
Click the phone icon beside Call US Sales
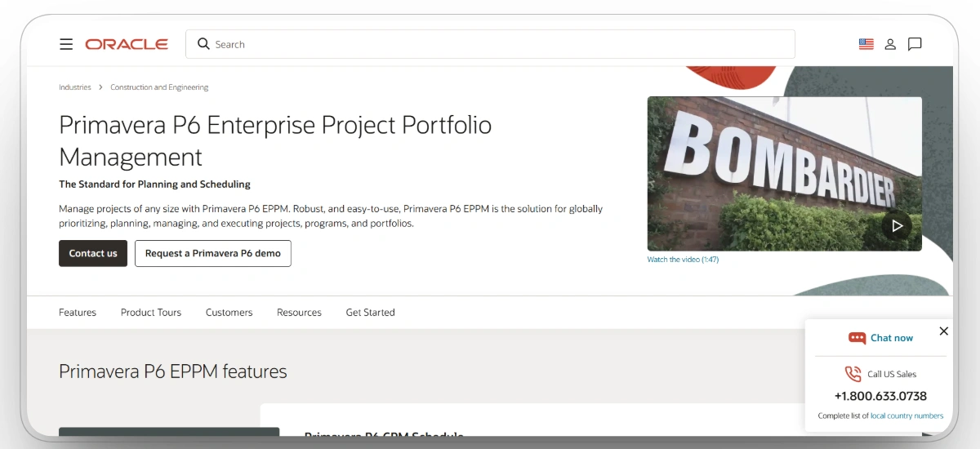(853, 374)
